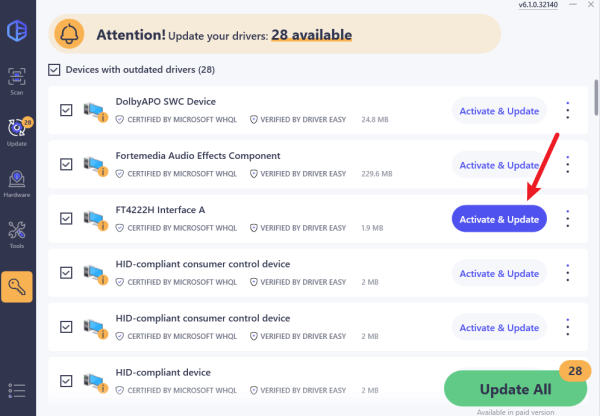
Task: Open more options for DolbyAPO SWC Device
Action: [x=568, y=110]
